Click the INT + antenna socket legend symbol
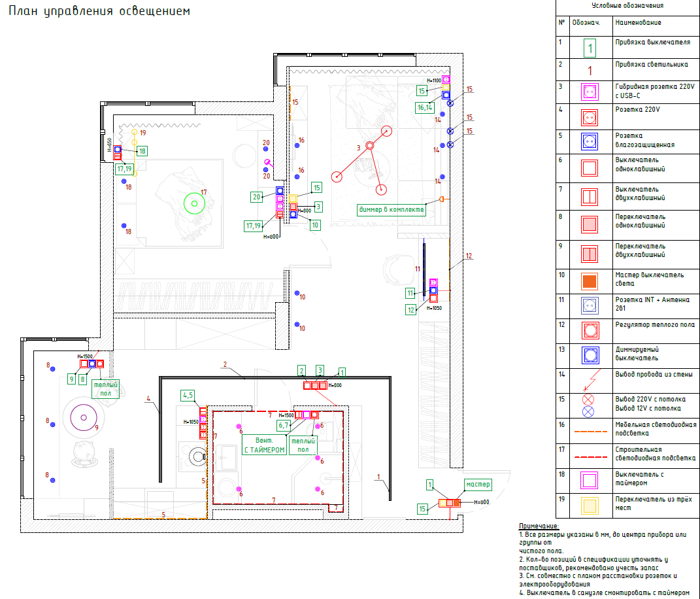The image size is (700, 599). (590, 306)
